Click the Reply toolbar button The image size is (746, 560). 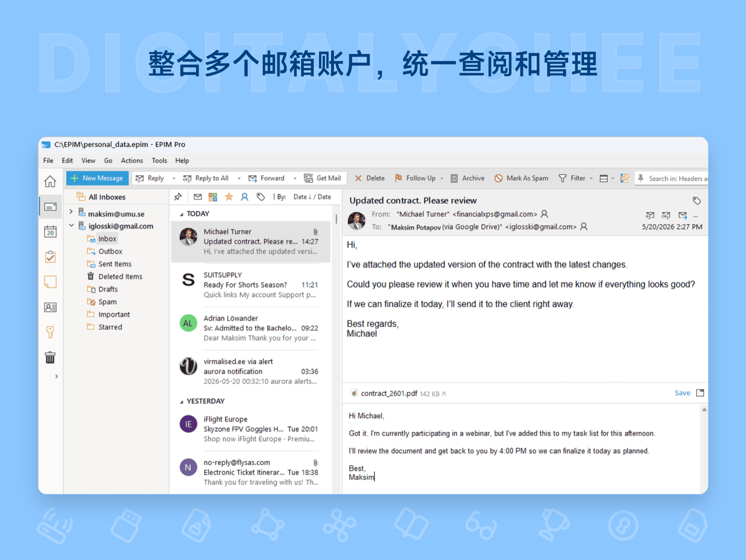pos(150,178)
